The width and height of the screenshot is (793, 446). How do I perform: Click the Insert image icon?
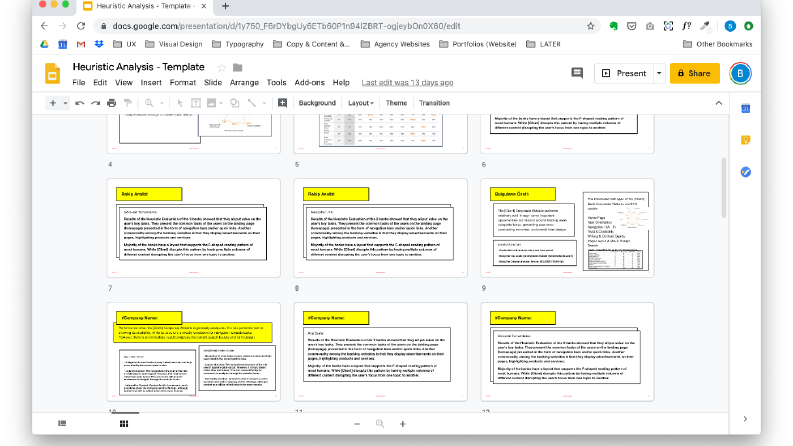pyautogui.click(x=211, y=103)
